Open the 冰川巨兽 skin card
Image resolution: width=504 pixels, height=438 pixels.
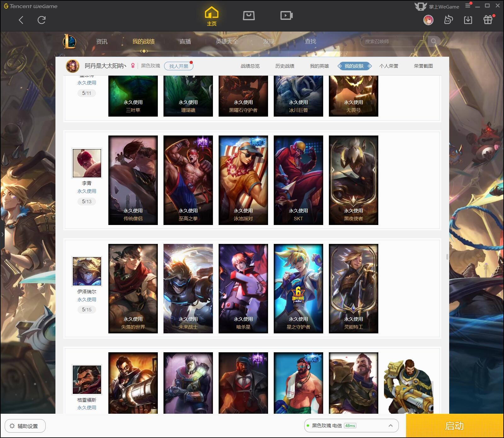298,96
